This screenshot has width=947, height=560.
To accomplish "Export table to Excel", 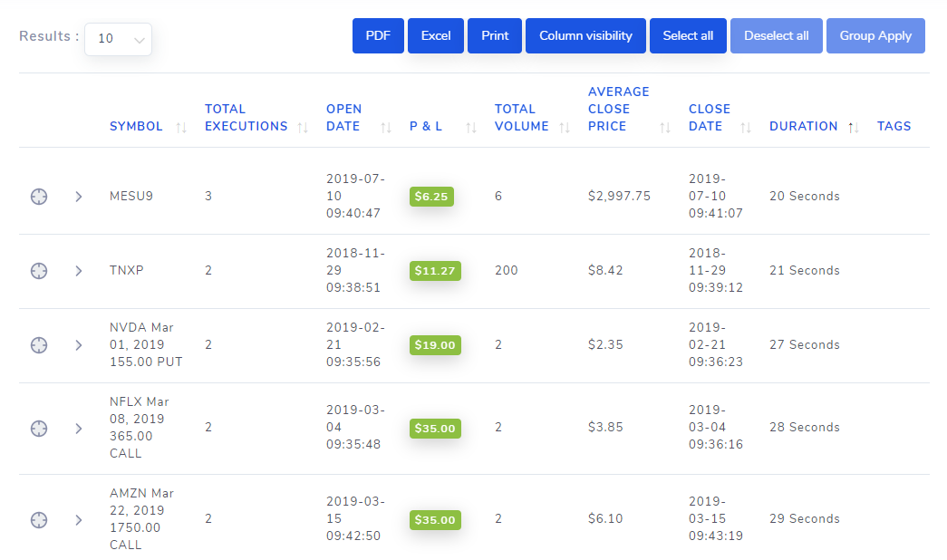I will (x=436, y=35).
